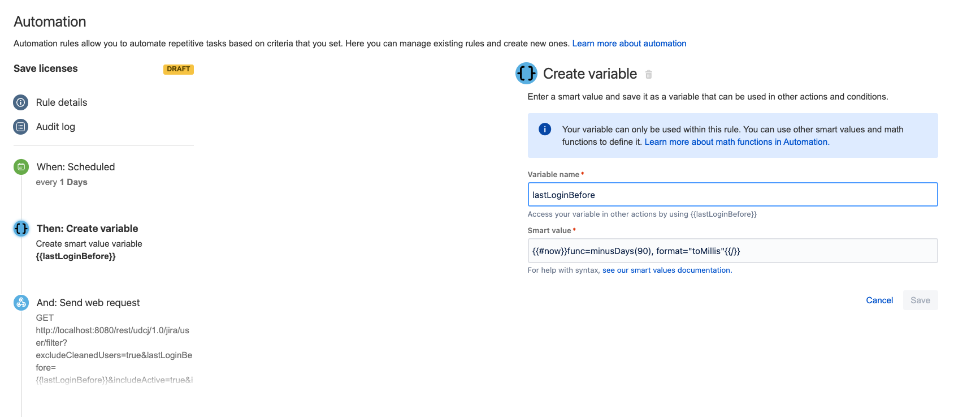Focus the Variable name input field
980x417 pixels.
pyautogui.click(x=732, y=195)
